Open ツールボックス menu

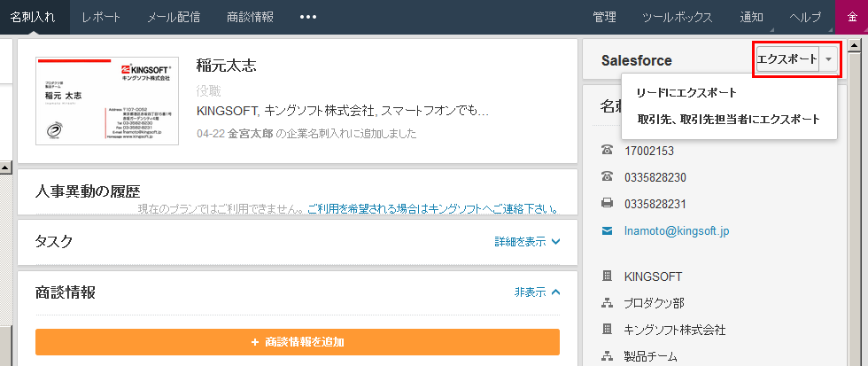[677, 17]
